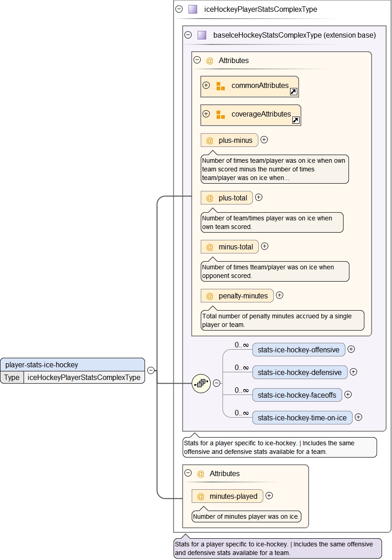The width and height of the screenshot is (392, 560).
Task: Click the coverageAttributes reference arrow icon
Action: pos(295,120)
